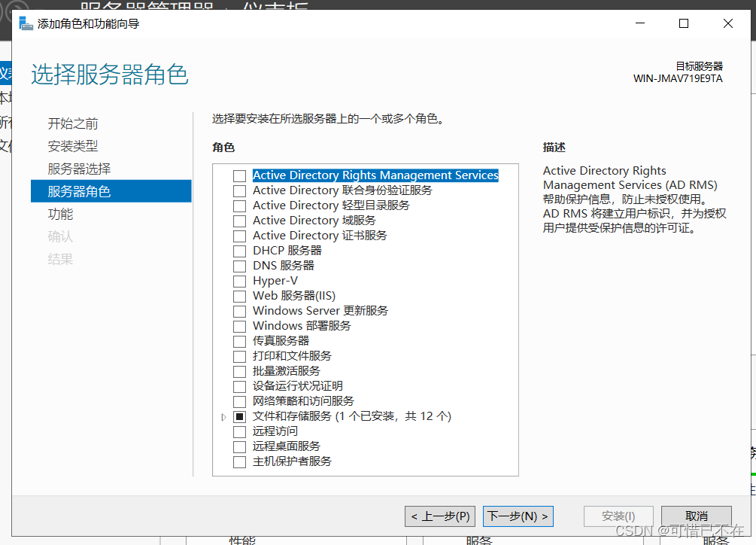The height and width of the screenshot is (545, 756).
Task: Enable the Hyper-V role
Action: pos(240,280)
